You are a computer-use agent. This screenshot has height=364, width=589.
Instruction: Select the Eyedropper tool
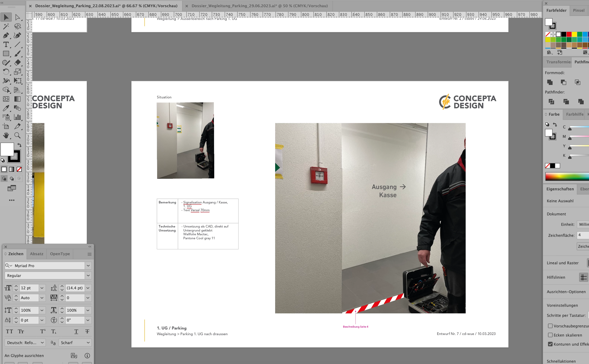[6, 108]
